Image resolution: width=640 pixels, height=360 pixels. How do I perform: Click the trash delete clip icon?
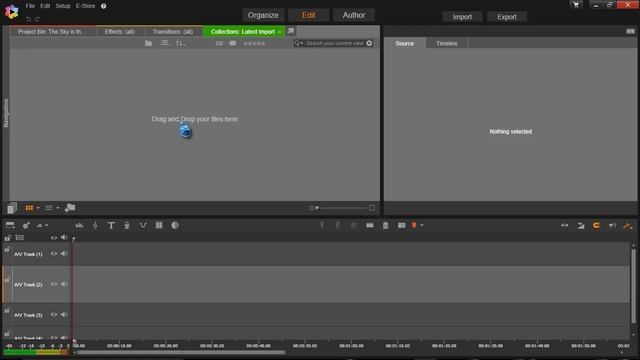coord(386,225)
